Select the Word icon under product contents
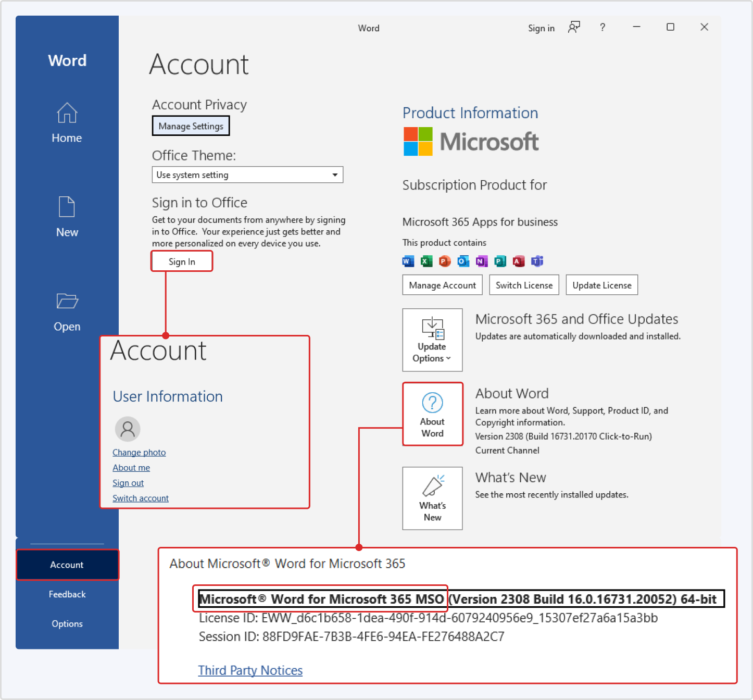The width and height of the screenshot is (753, 700). coord(408,261)
